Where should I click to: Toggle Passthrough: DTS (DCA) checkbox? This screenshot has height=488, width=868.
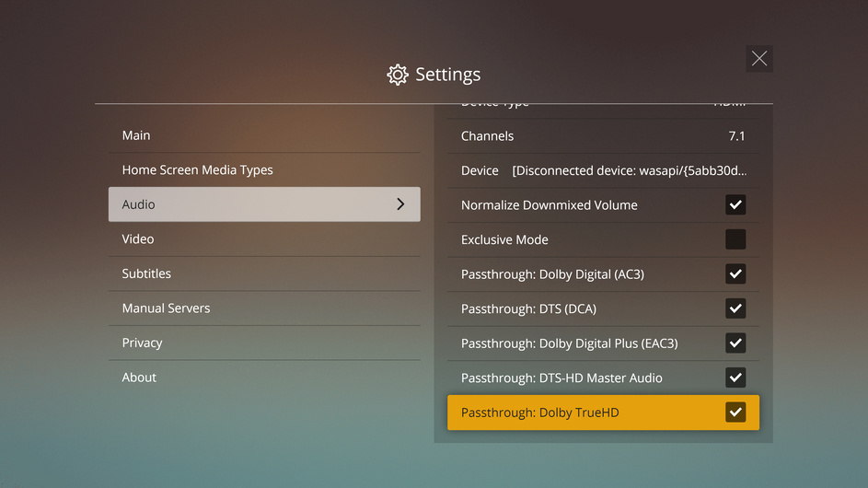click(x=735, y=308)
